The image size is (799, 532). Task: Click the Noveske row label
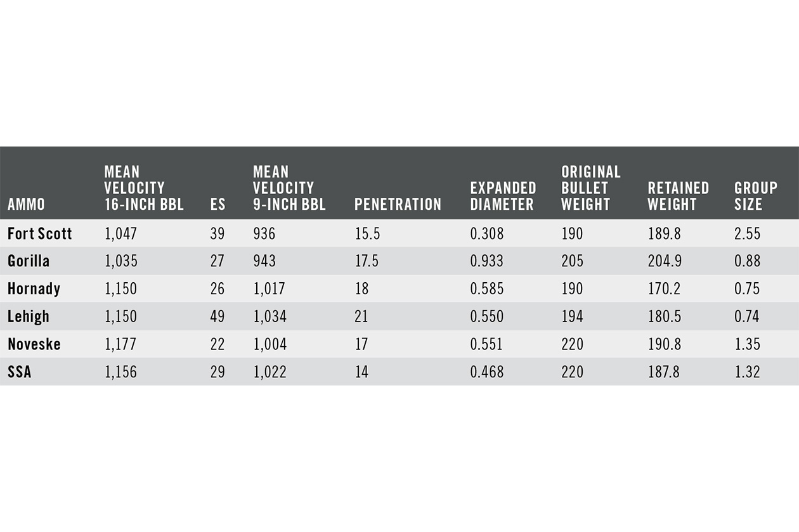coord(34,344)
